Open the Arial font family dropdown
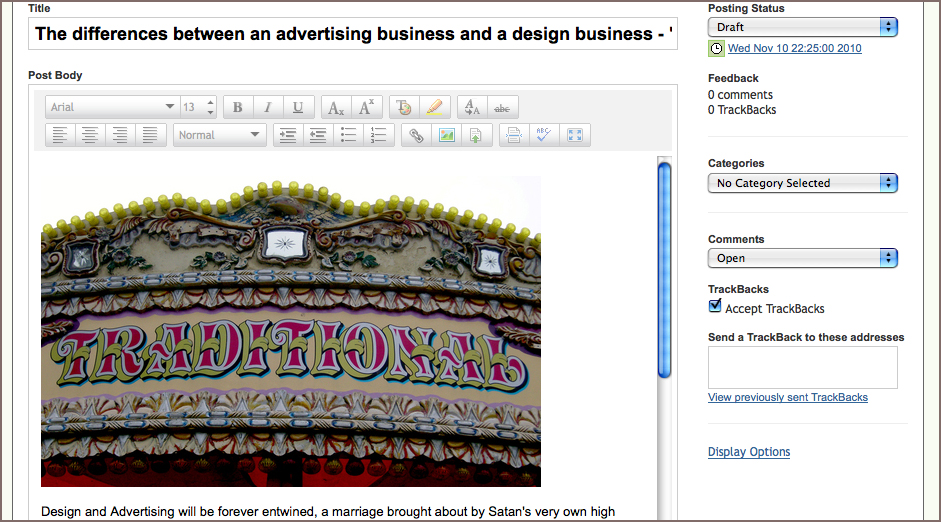This screenshot has width=941, height=522. (111, 107)
